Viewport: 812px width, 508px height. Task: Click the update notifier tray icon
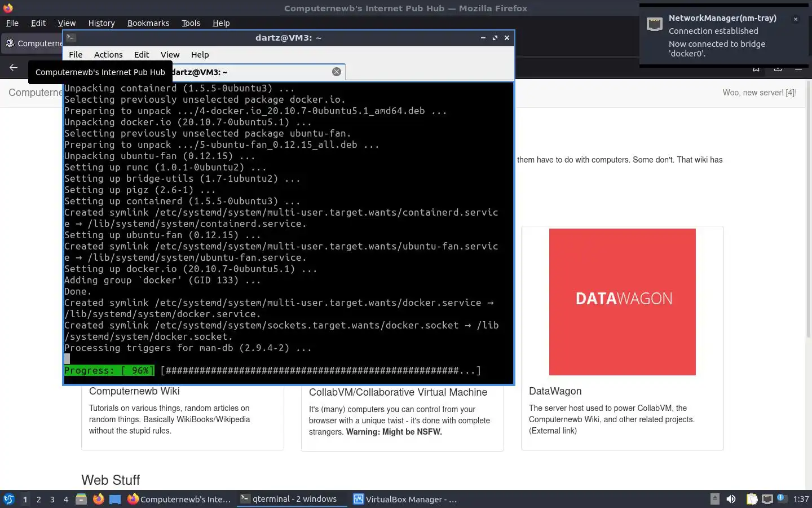(782, 498)
